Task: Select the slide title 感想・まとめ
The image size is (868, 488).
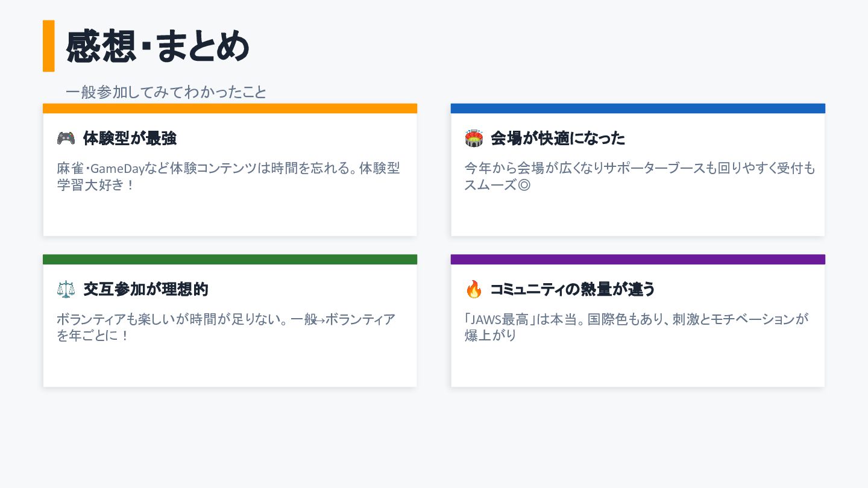Action: pos(157,46)
